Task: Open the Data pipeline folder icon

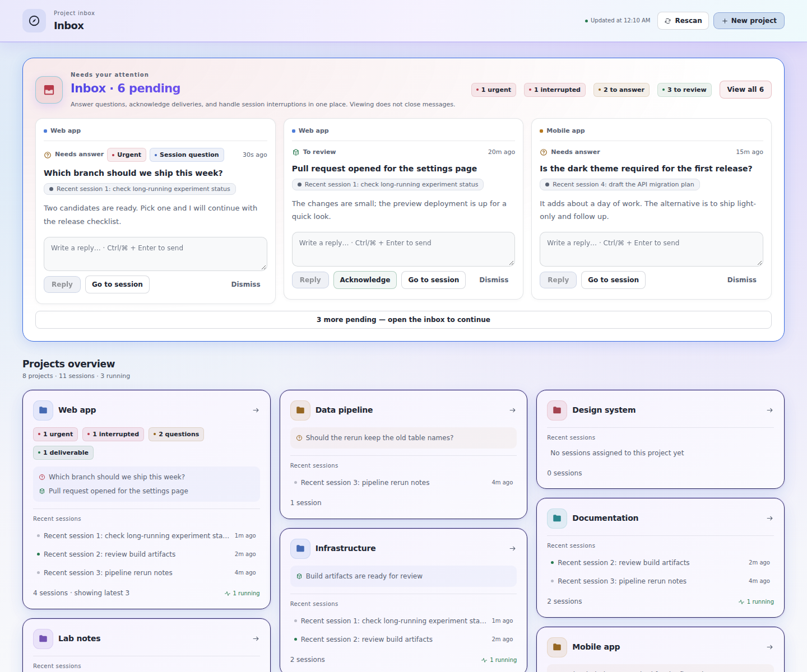Action: coord(300,410)
